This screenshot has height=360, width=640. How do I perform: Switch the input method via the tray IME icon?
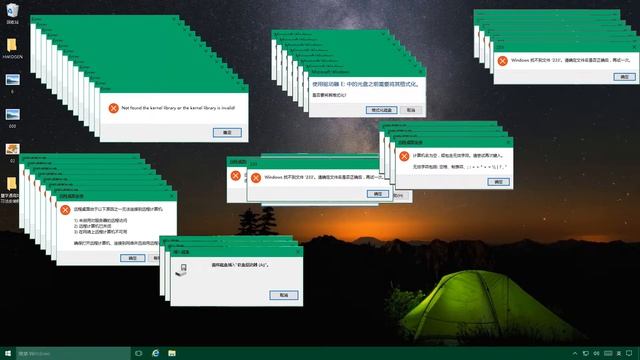[x=619, y=353]
